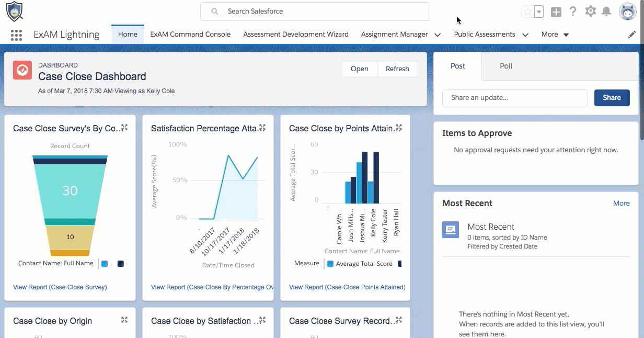Click the Case Close Dashboard title
Viewport: 644px width, 338px height.
coord(92,76)
